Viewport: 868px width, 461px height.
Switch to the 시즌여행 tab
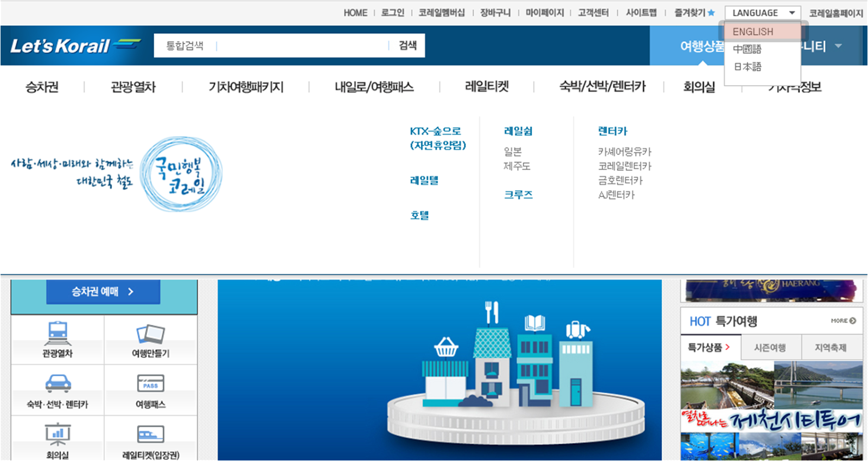tap(770, 348)
